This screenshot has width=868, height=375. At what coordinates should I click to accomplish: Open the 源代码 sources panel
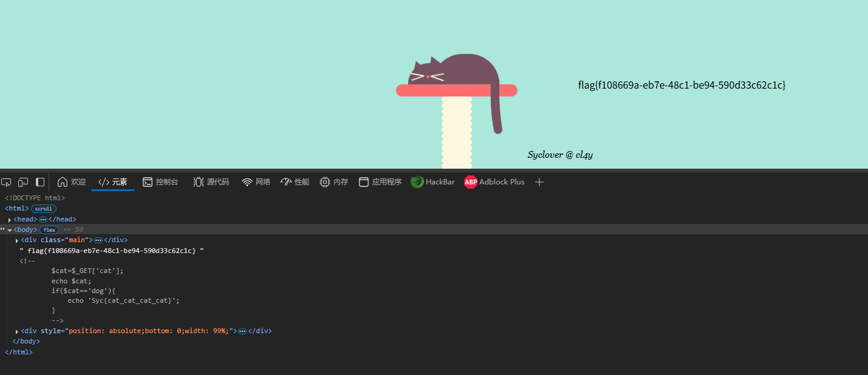click(211, 182)
